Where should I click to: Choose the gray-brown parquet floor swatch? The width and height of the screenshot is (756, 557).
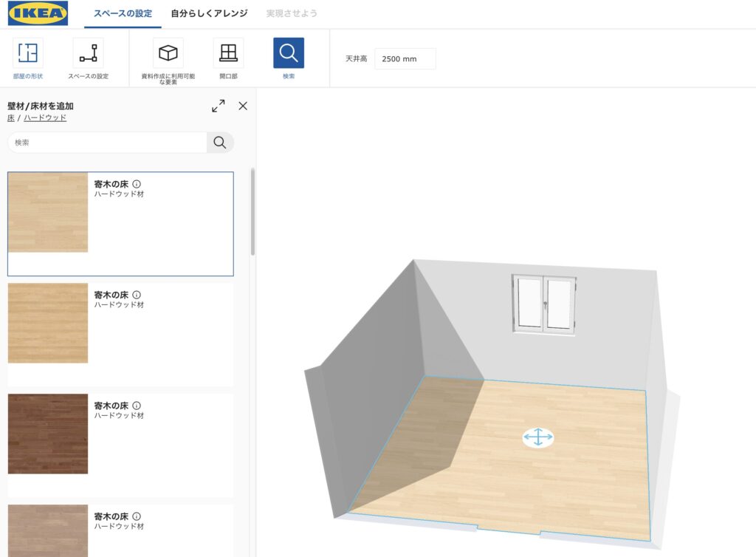pos(48,530)
